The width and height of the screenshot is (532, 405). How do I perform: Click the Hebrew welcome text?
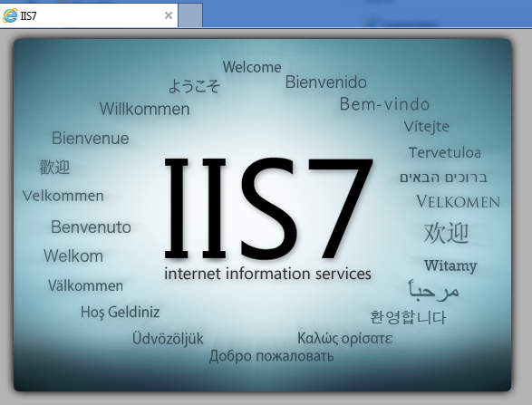tap(443, 178)
